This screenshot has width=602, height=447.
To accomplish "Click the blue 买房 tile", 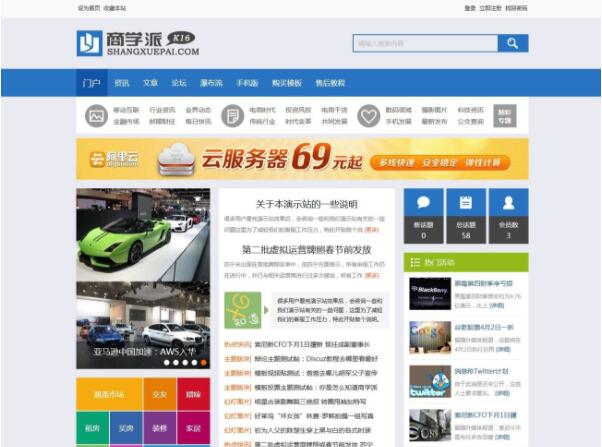I will tap(126, 428).
